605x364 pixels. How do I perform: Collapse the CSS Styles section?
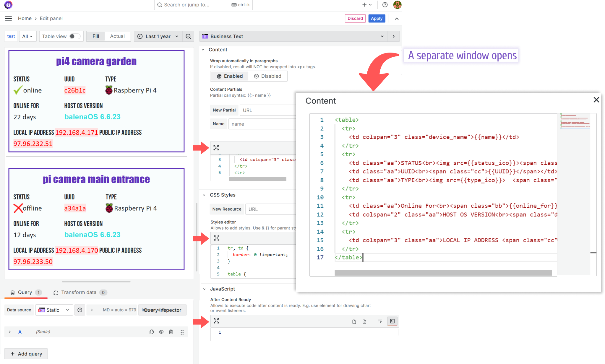click(203, 195)
